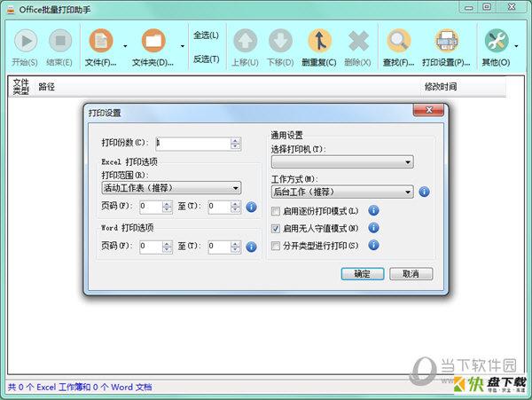Add files with the 文件(F) icon

click(x=101, y=41)
